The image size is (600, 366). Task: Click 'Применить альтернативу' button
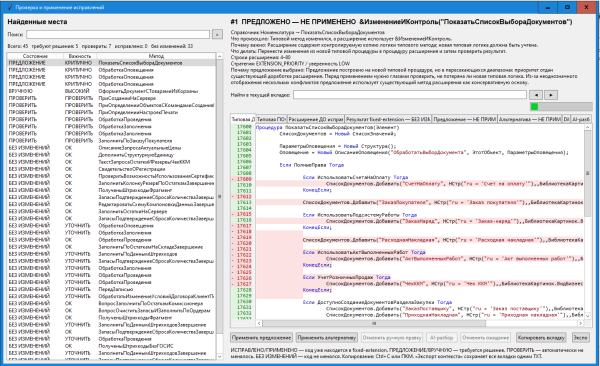326,337
